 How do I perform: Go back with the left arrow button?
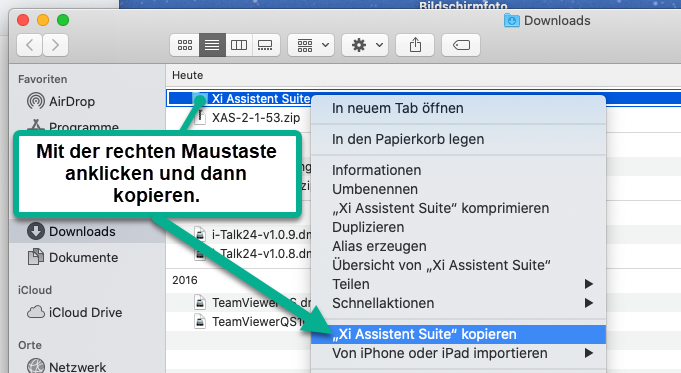click(30, 45)
